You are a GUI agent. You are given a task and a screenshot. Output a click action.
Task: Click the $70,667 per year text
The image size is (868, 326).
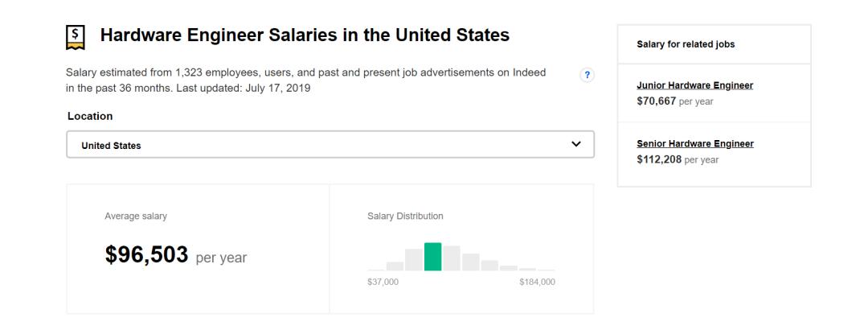pyautogui.click(x=674, y=101)
